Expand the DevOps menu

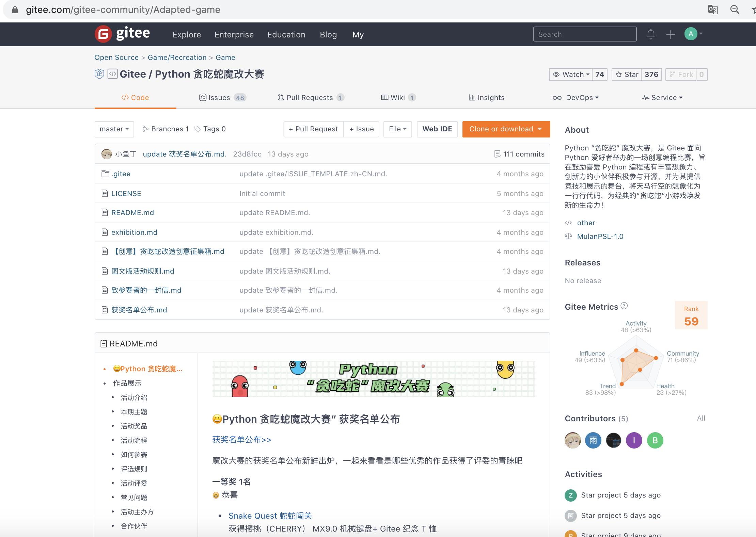click(x=576, y=98)
